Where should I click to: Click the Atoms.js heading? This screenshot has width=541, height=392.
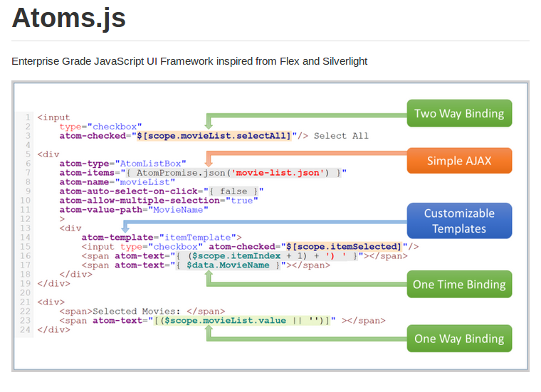[x=68, y=18]
